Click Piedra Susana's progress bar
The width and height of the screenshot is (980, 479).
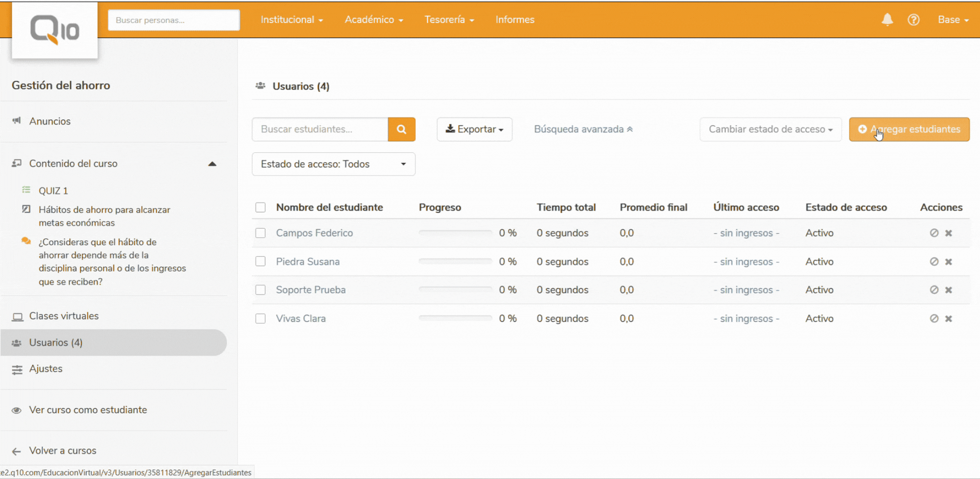(x=455, y=262)
